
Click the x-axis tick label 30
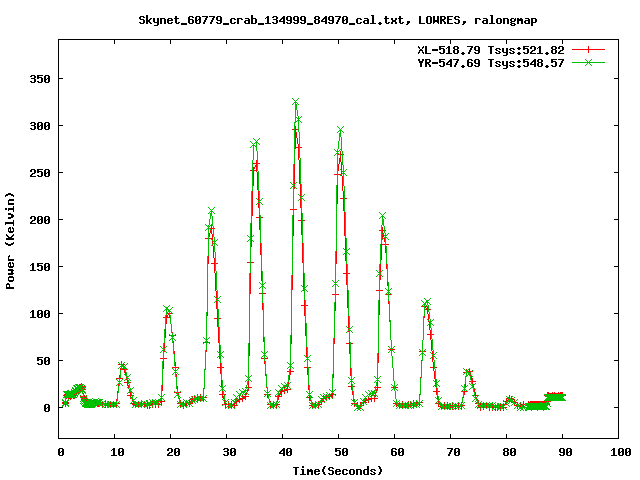(x=229, y=452)
